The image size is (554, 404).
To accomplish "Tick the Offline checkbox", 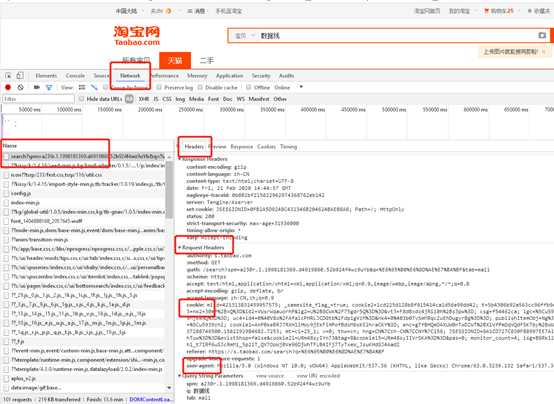I will pos(248,87).
